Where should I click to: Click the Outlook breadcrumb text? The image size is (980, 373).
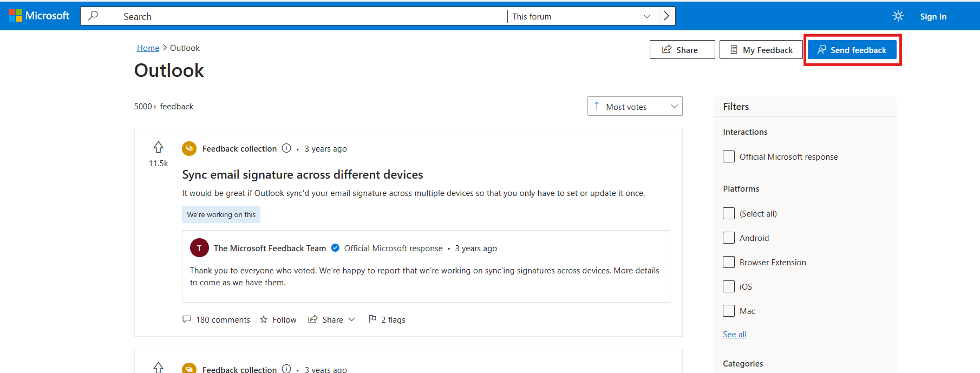click(x=185, y=48)
